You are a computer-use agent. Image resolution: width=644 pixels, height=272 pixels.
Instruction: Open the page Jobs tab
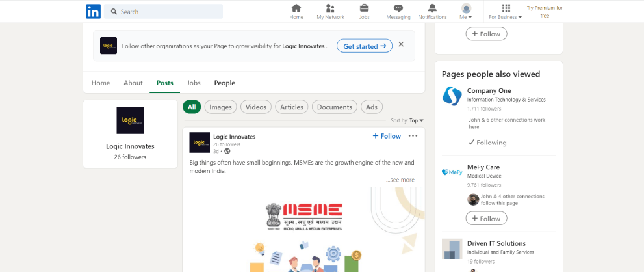pos(194,83)
